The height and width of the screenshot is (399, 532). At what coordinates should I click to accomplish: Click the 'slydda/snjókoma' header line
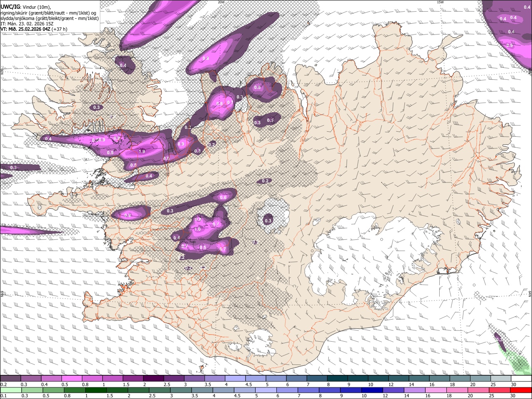(49, 18)
